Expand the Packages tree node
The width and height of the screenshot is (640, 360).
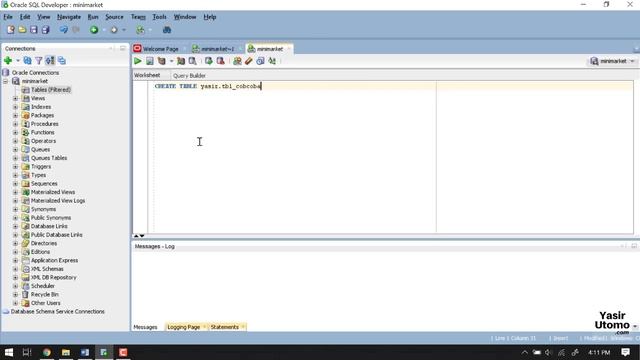tap(16, 116)
